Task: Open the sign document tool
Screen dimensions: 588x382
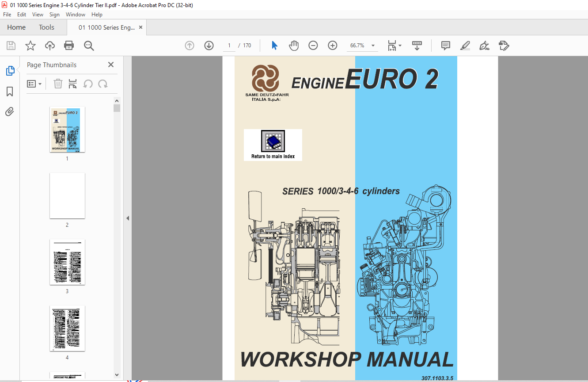Action: tap(485, 46)
